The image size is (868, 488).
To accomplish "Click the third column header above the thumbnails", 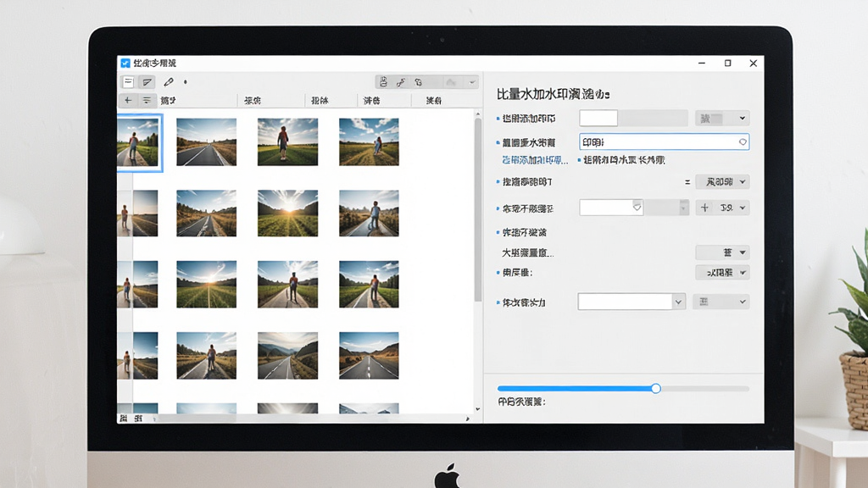I will pos(320,100).
